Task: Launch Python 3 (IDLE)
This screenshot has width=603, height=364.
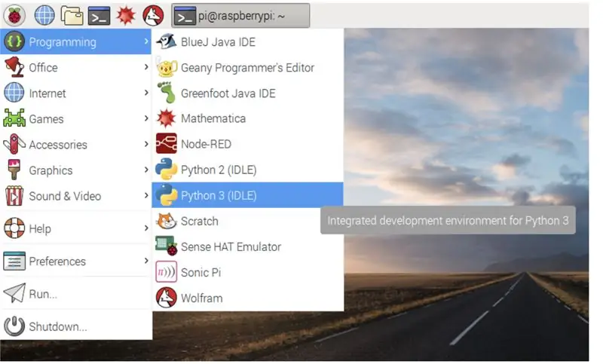Action: click(x=248, y=195)
